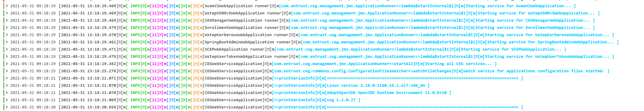
Task: Expand the Linux version log entry
Action: point(7,85)
